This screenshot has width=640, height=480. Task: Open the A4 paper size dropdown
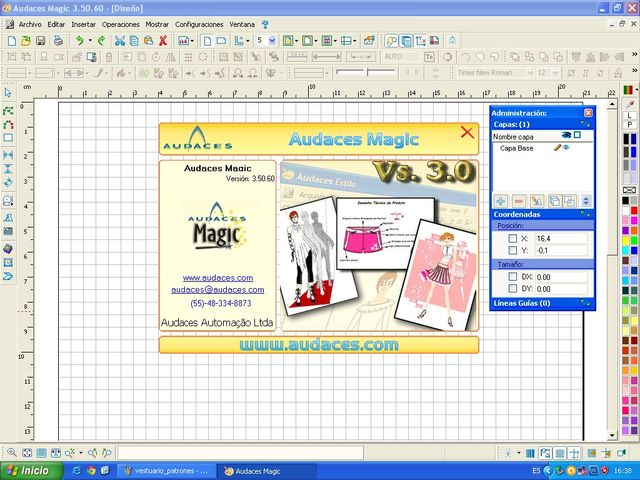[x=192, y=40]
